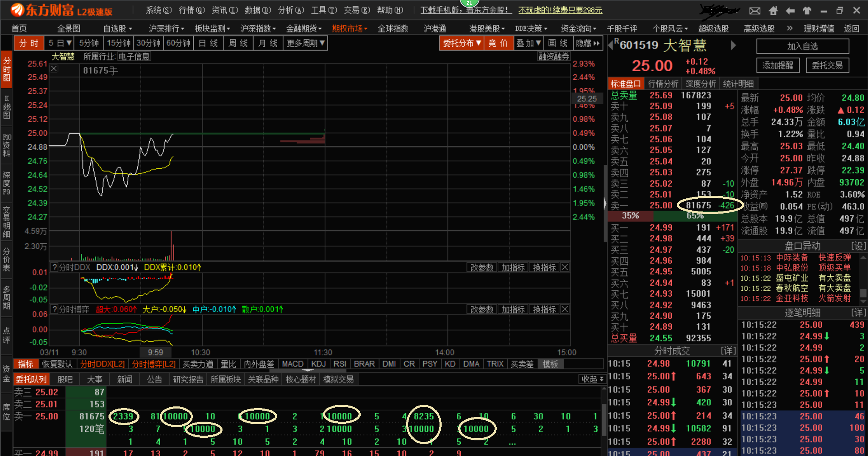The image size is (868, 456).
Task: Open 多周期 in left sidebar
Action: (x=7, y=298)
